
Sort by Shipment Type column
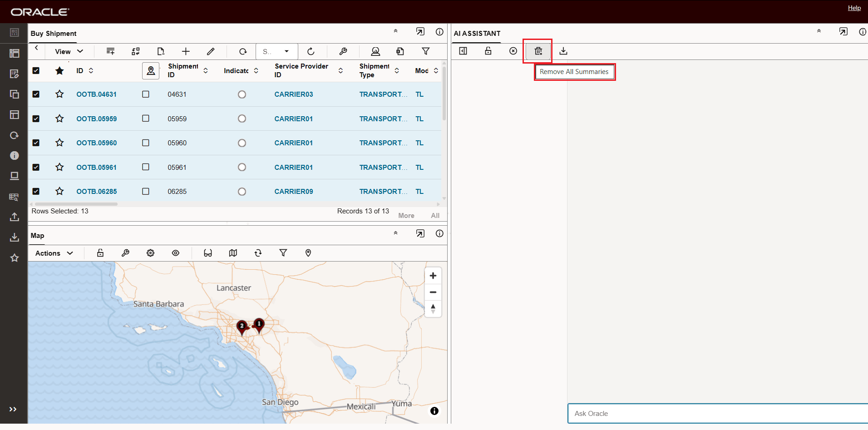[397, 70]
